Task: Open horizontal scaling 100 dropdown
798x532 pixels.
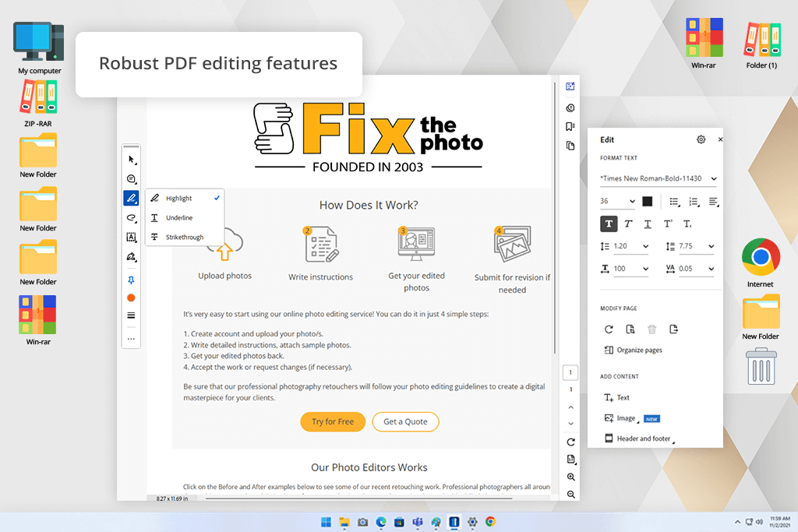Action: tap(631, 269)
